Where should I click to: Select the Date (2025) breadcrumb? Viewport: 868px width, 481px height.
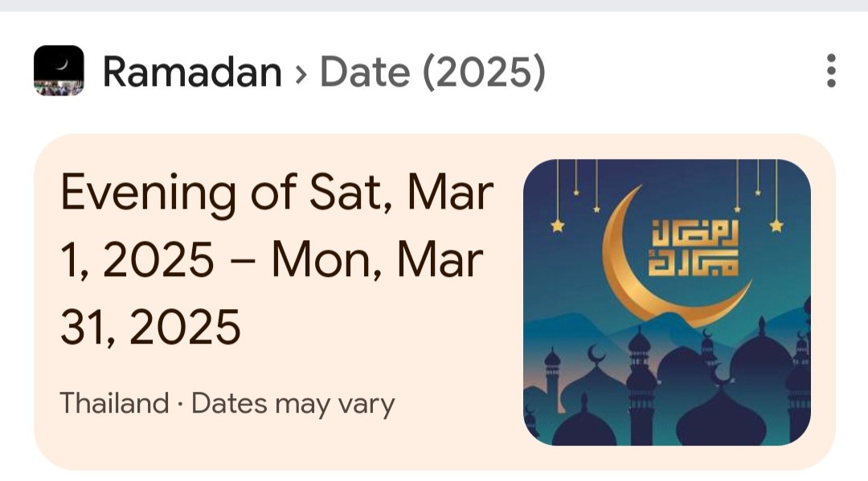coord(433,72)
